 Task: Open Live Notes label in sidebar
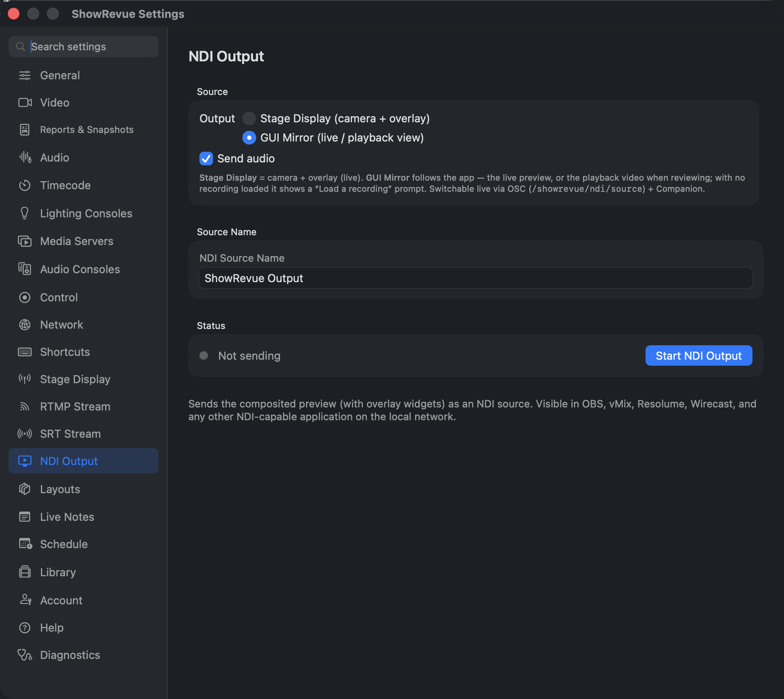(x=67, y=517)
